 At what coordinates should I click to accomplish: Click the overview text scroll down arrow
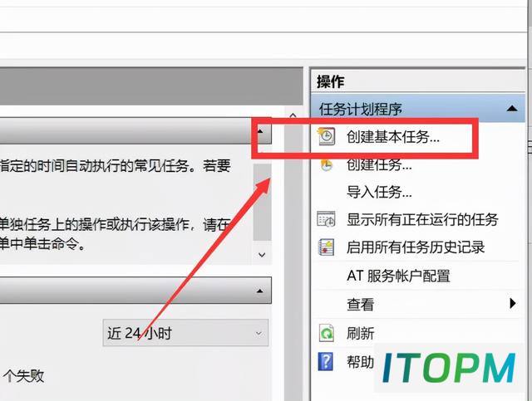click(x=262, y=255)
